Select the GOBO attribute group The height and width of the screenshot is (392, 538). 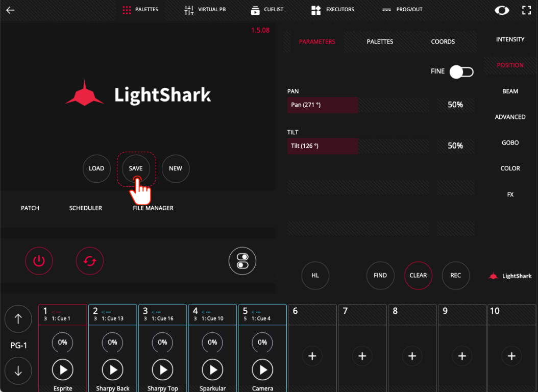(510, 143)
